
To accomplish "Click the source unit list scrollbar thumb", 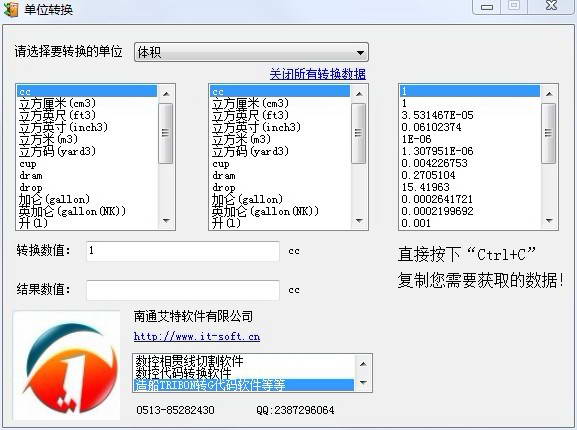I will (x=166, y=133).
